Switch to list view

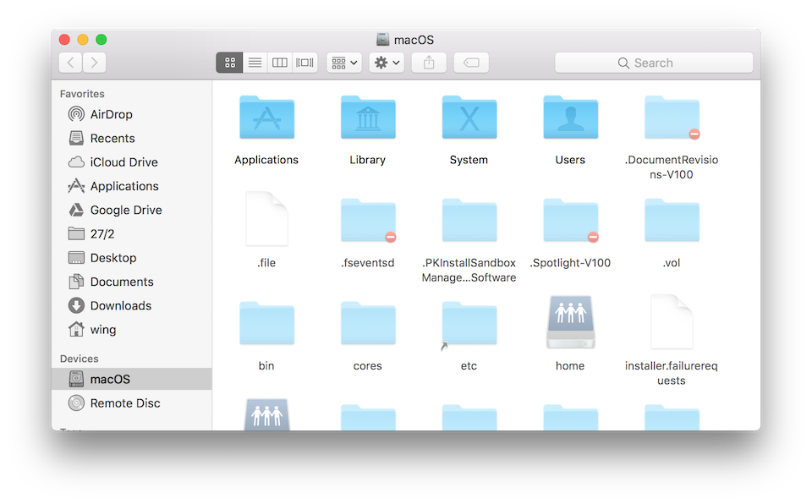(255, 63)
